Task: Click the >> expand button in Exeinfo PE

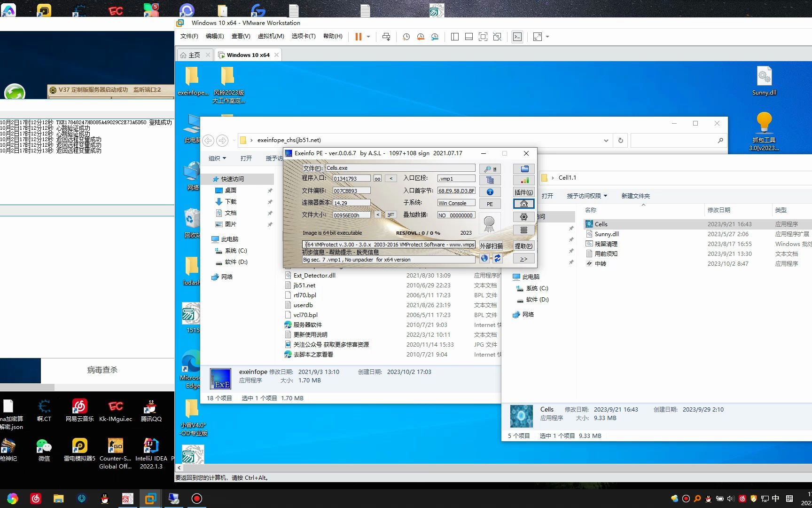Action: [x=523, y=259]
